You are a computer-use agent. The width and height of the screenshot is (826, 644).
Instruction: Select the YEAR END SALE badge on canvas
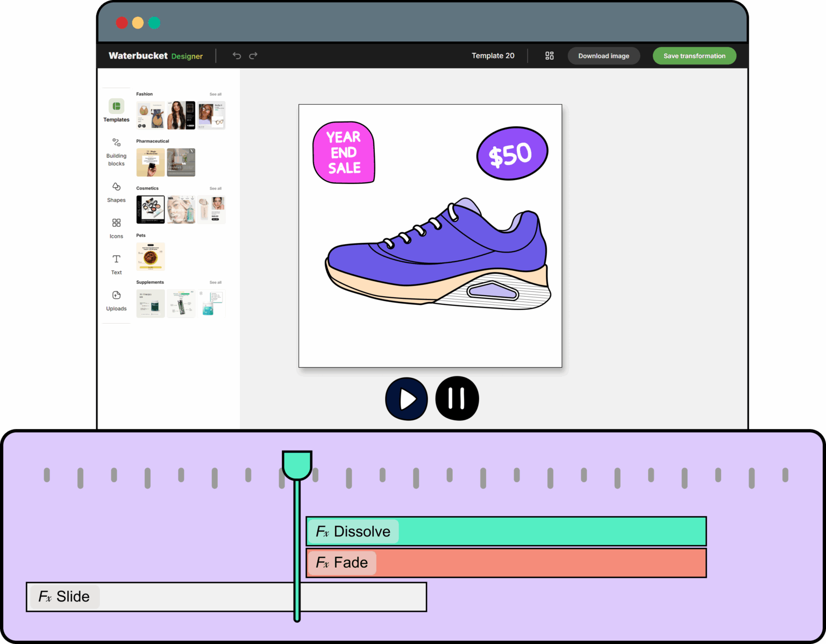[344, 153]
